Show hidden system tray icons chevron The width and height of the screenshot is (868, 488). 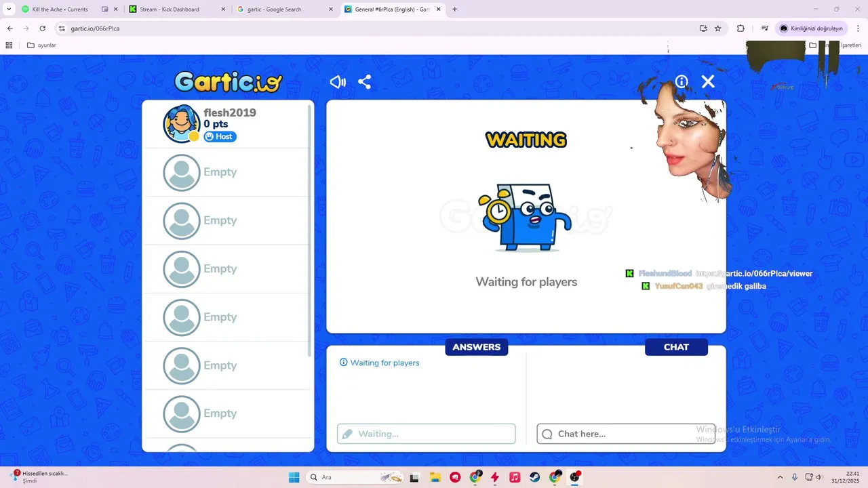tap(780, 477)
